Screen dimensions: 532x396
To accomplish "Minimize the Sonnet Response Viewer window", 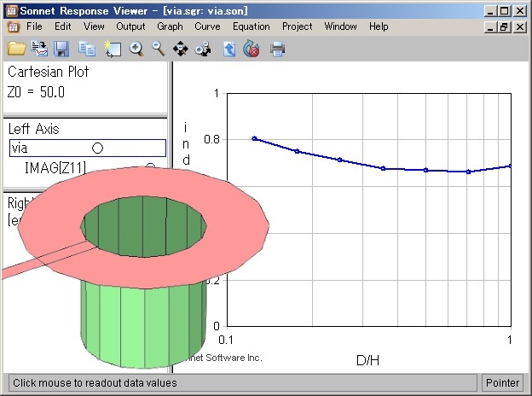I will click(489, 11).
